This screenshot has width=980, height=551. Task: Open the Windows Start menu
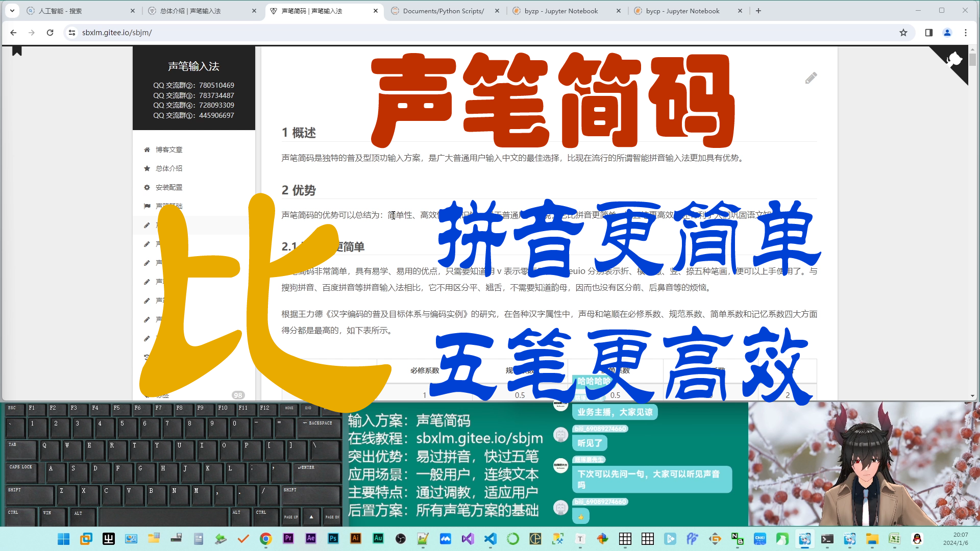(64, 538)
